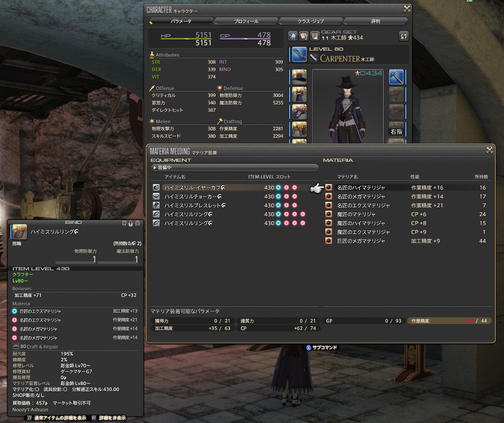This screenshot has height=423, width=504.
Task: Click the CP bar in Character window
Action: (245, 38)
